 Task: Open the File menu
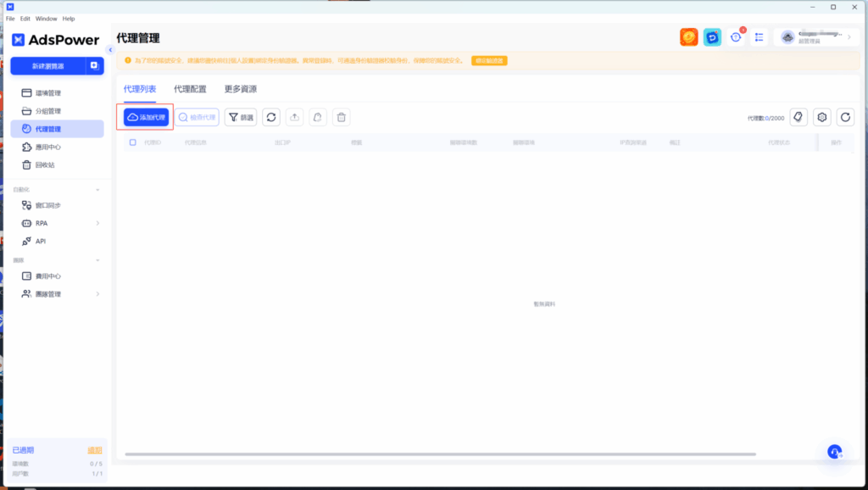[10, 19]
